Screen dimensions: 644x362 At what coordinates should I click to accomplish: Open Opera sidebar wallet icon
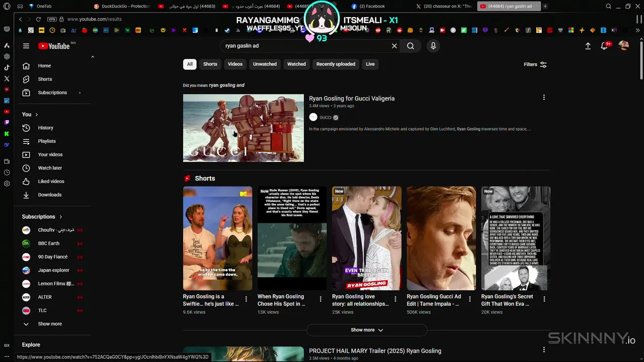(7, 161)
